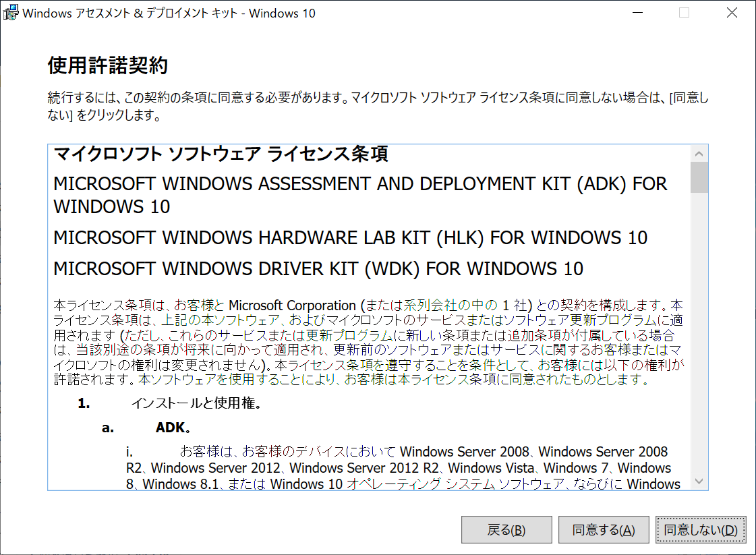Screen dimensions: 756x555
Task: Click the installer icon in the title bar
Action: (x=11, y=13)
